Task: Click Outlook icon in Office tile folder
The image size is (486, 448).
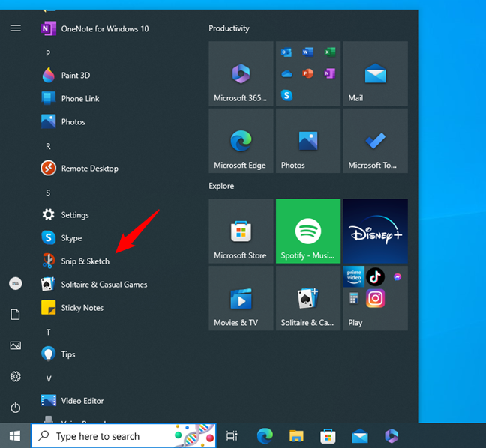Action: coord(286,52)
